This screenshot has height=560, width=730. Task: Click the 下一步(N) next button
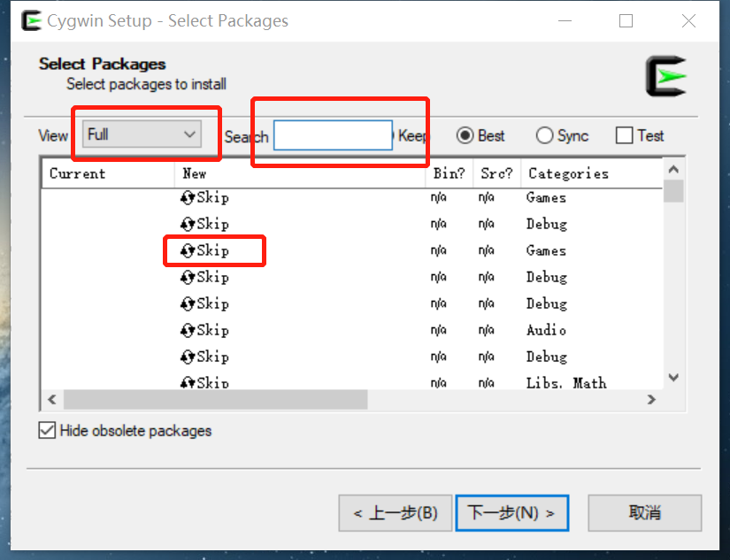tap(511, 513)
